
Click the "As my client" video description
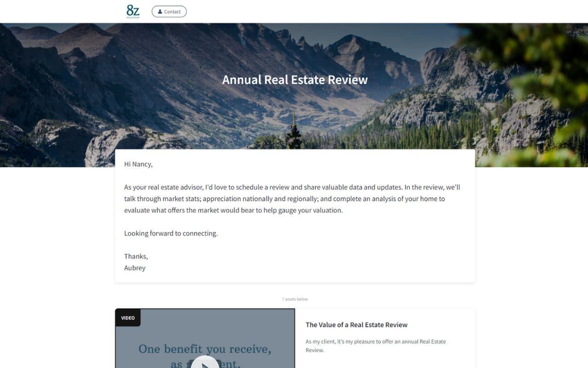[x=376, y=346]
